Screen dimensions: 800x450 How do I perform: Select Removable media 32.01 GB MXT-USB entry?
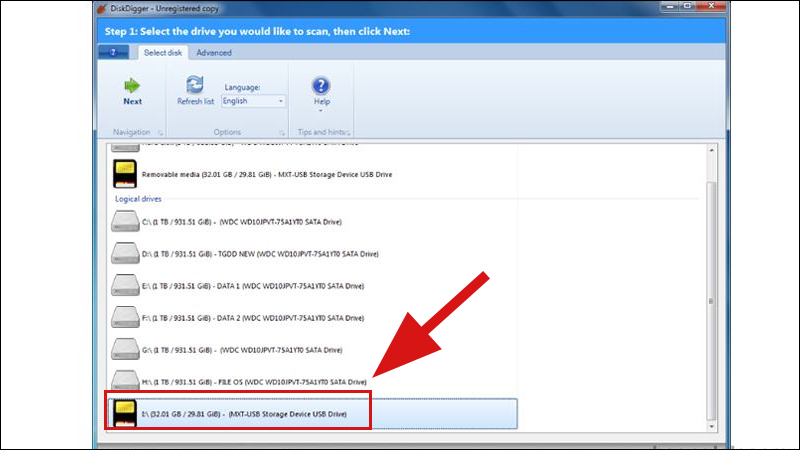tap(267, 174)
